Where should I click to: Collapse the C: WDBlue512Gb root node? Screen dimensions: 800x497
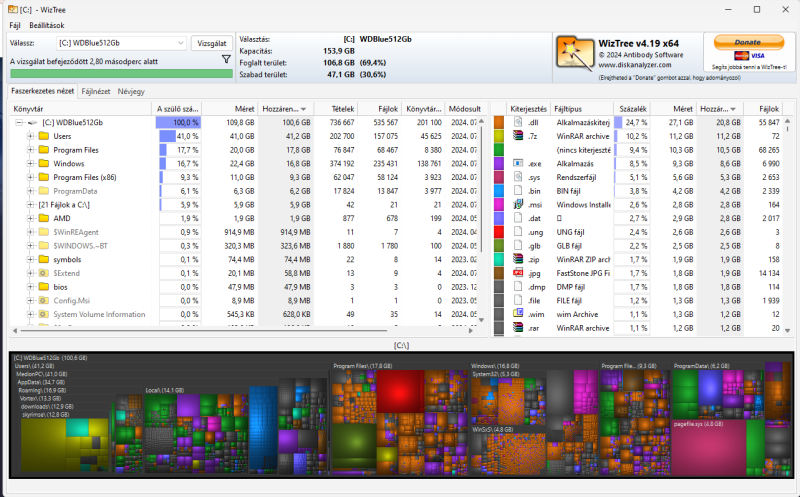[19, 122]
